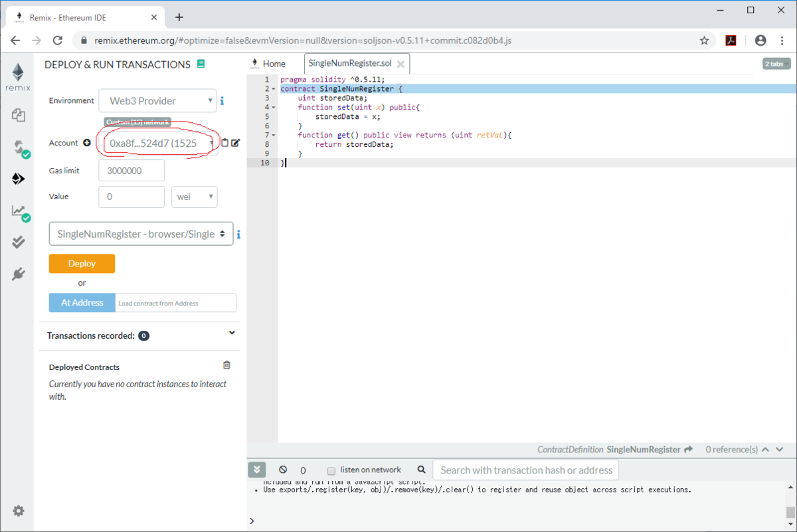Go to previous reference up chevron
This screenshot has height=532, width=797.
click(x=765, y=450)
